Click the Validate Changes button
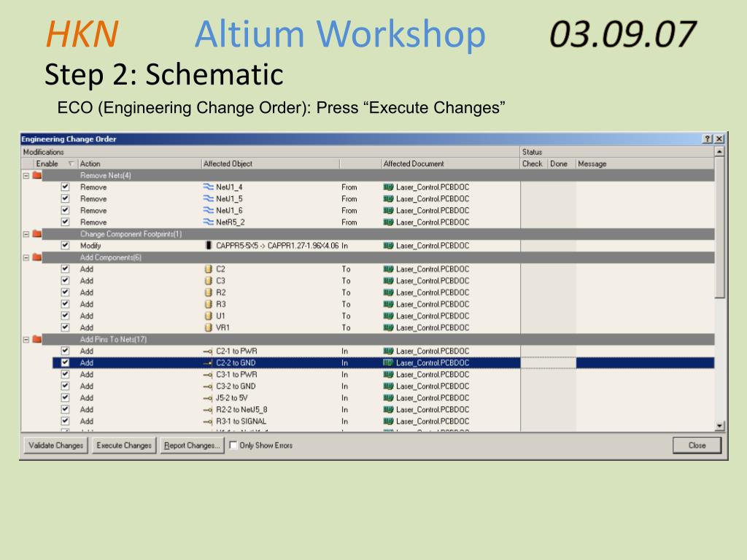The width and height of the screenshot is (747, 560). (55, 446)
